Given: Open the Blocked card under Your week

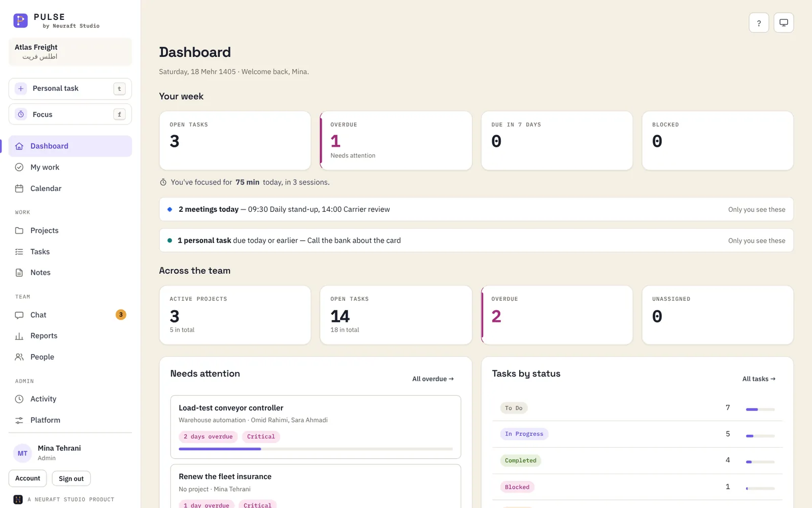Looking at the screenshot, I should point(718,141).
